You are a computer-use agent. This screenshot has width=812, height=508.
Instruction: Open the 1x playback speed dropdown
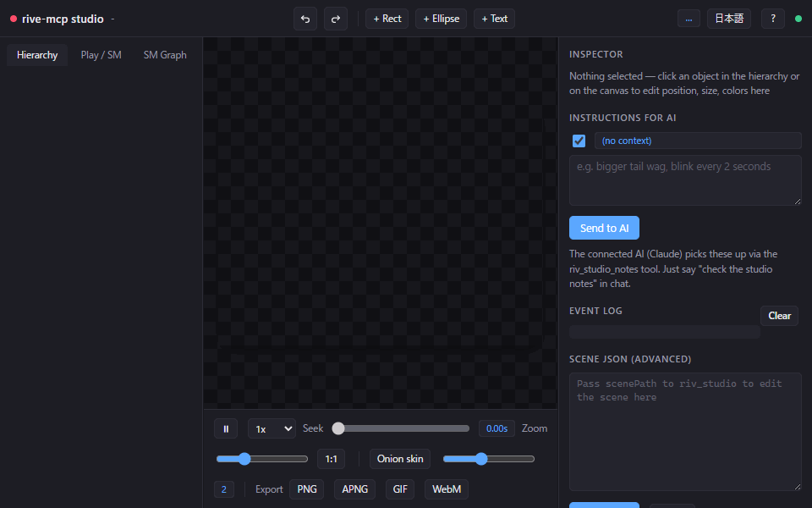point(272,428)
